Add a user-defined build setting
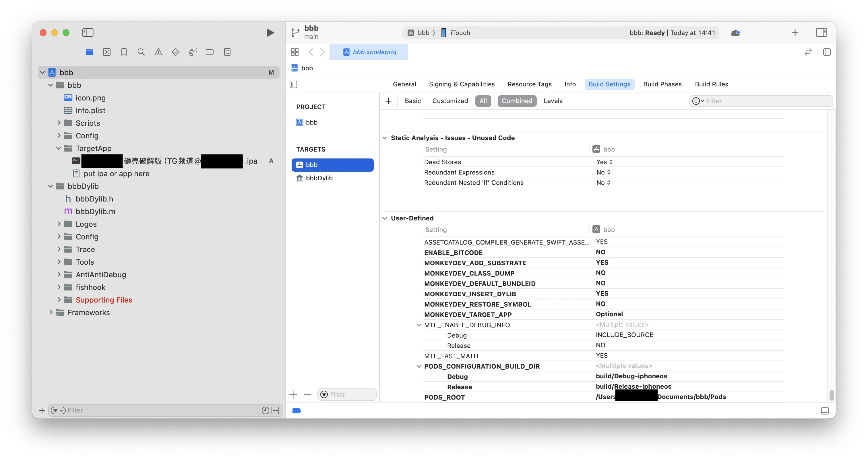Screen dimensions: 868x461 click(x=389, y=101)
